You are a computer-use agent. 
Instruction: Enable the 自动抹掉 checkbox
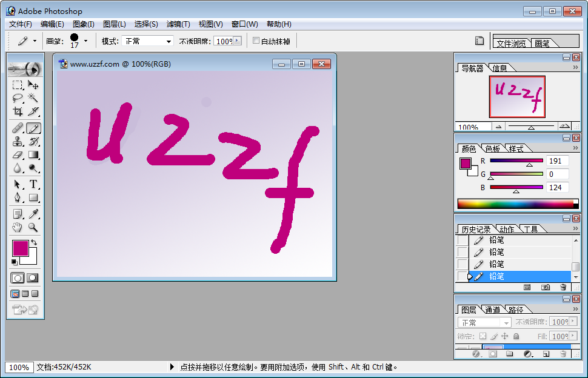[x=256, y=41]
